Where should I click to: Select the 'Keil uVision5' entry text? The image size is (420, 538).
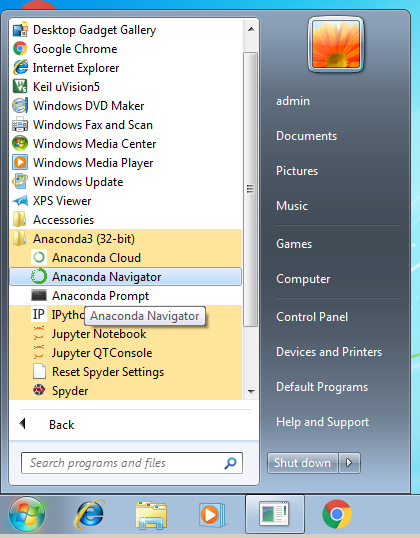[x=66, y=87]
